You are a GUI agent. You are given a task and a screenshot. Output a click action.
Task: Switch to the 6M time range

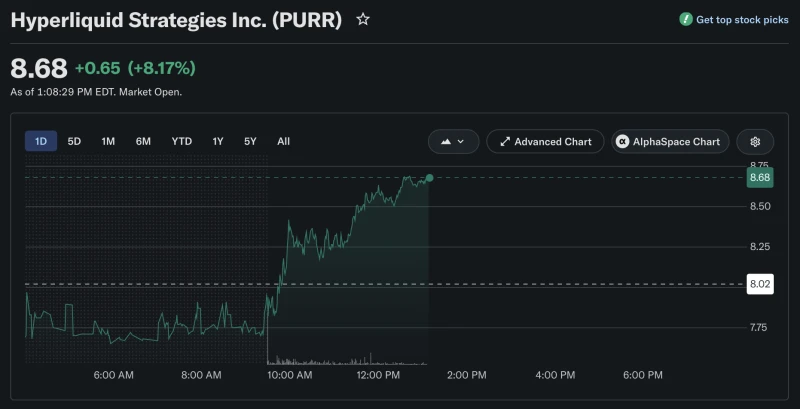(143, 141)
